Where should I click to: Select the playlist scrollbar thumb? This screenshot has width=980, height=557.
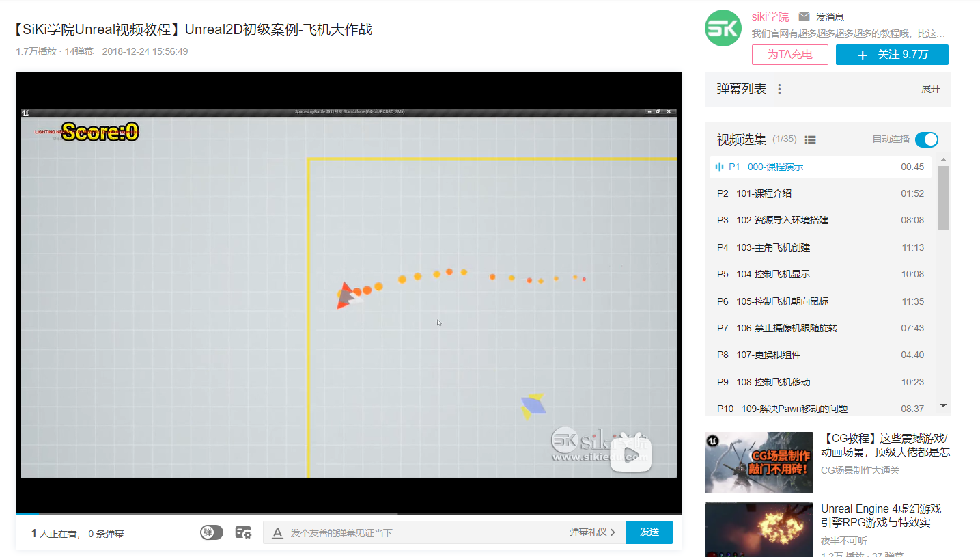click(x=944, y=198)
